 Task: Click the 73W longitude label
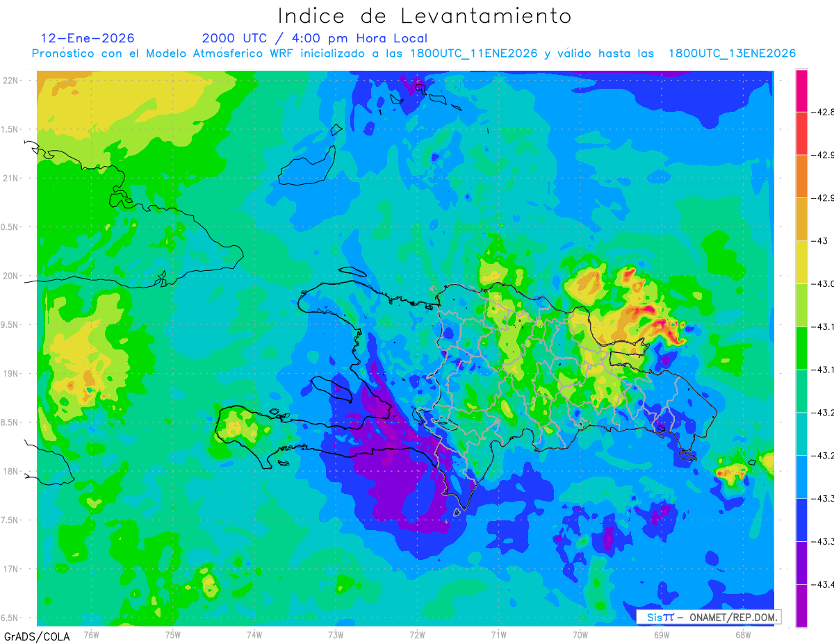click(336, 634)
